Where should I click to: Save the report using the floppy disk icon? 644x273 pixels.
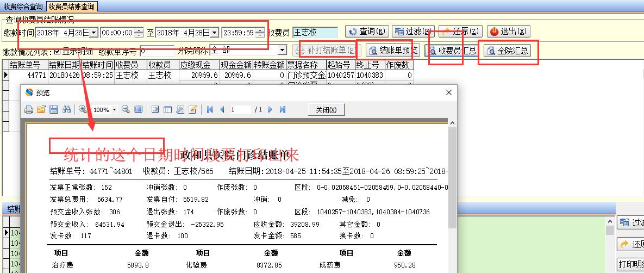pos(53,109)
